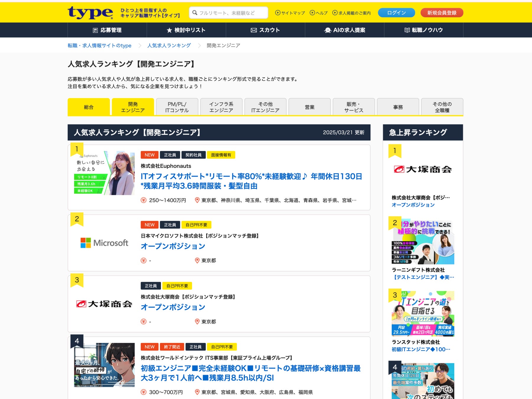Open the 転職ノウハウ menu item
This screenshot has width=532, height=399.
point(424,30)
